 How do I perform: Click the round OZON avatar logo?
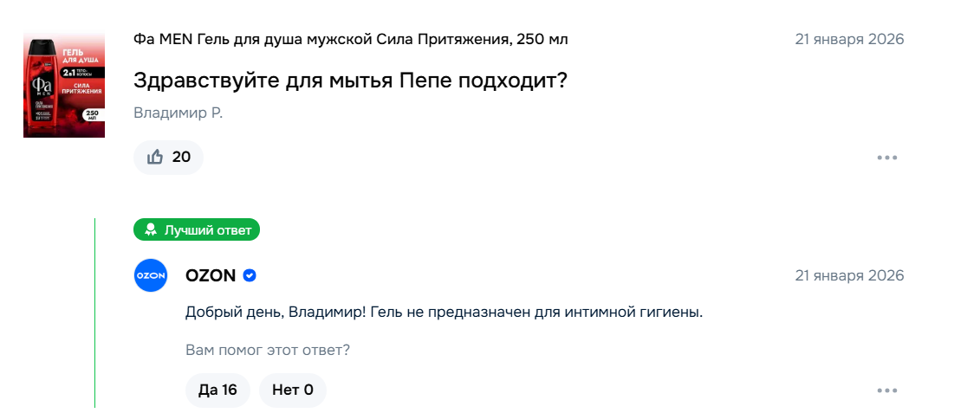pyautogui.click(x=150, y=275)
